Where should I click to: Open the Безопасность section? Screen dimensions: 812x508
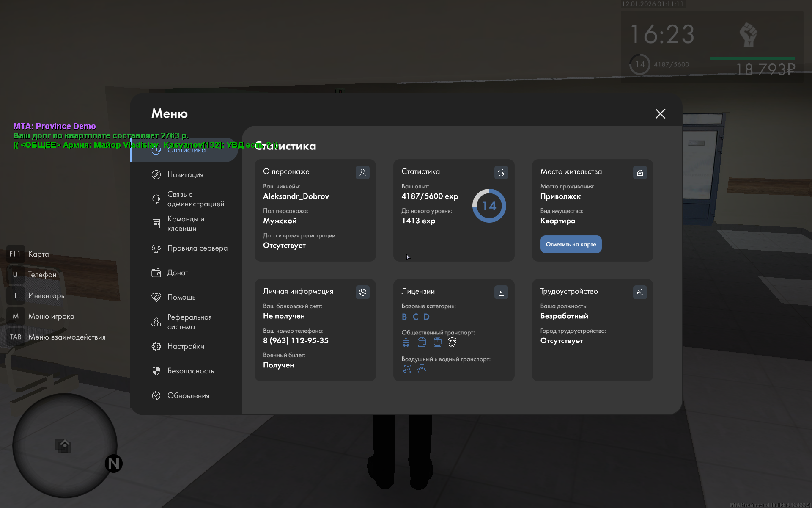(190, 371)
